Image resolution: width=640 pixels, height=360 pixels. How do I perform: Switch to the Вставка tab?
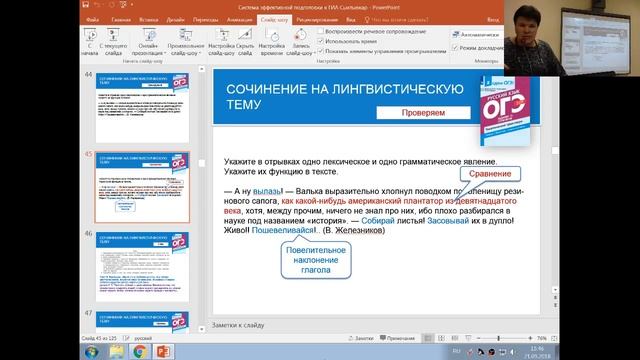[x=149, y=20]
